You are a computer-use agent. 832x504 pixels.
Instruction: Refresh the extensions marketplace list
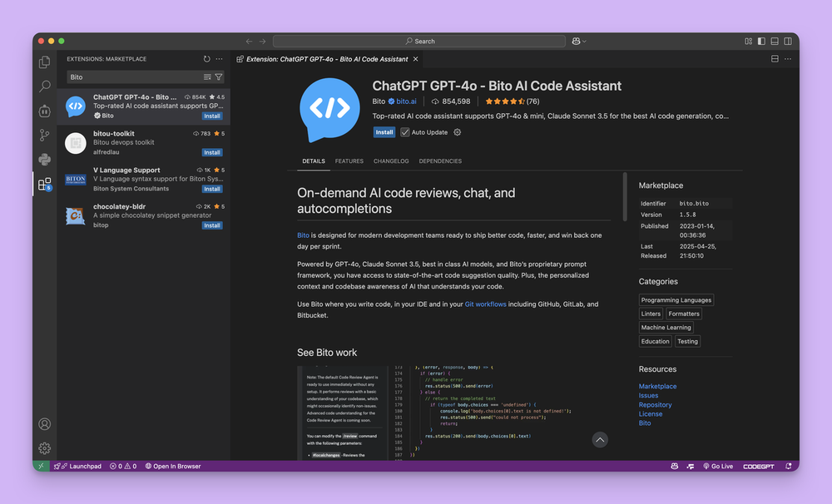point(207,58)
